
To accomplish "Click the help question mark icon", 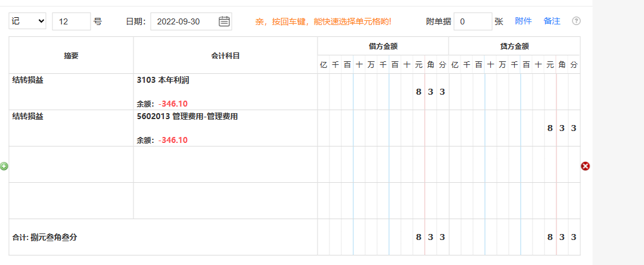I will coord(576,21).
